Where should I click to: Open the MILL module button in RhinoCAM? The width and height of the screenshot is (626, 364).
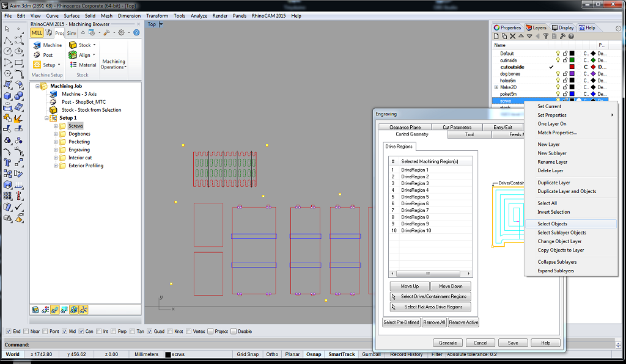pos(37,33)
